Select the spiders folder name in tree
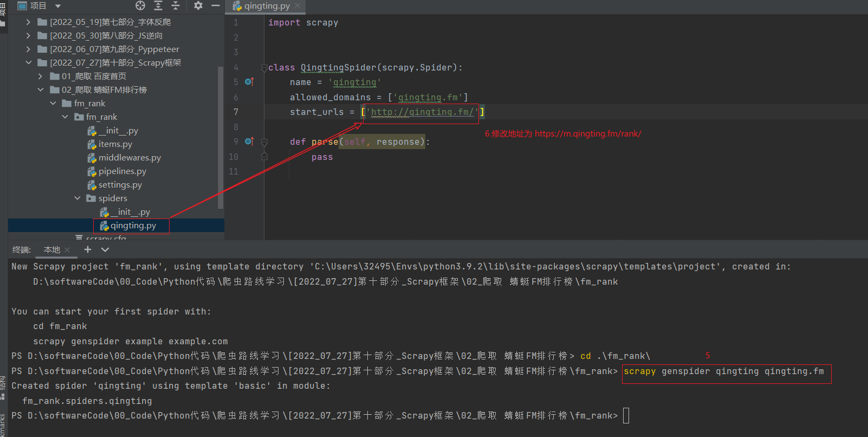This screenshot has height=437, width=868. (113, 198)
